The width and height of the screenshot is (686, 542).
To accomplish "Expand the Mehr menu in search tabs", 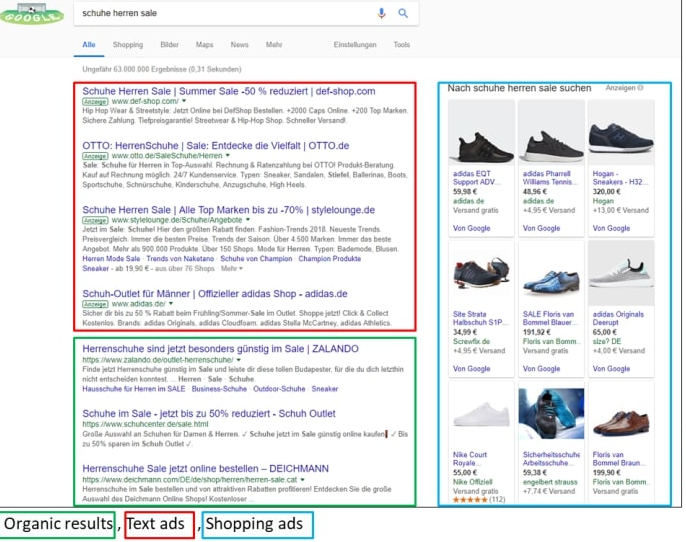I will point(273,45).
